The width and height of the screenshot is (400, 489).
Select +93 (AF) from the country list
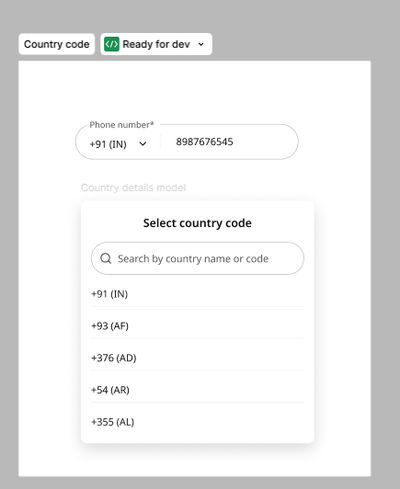click(197, 326)
